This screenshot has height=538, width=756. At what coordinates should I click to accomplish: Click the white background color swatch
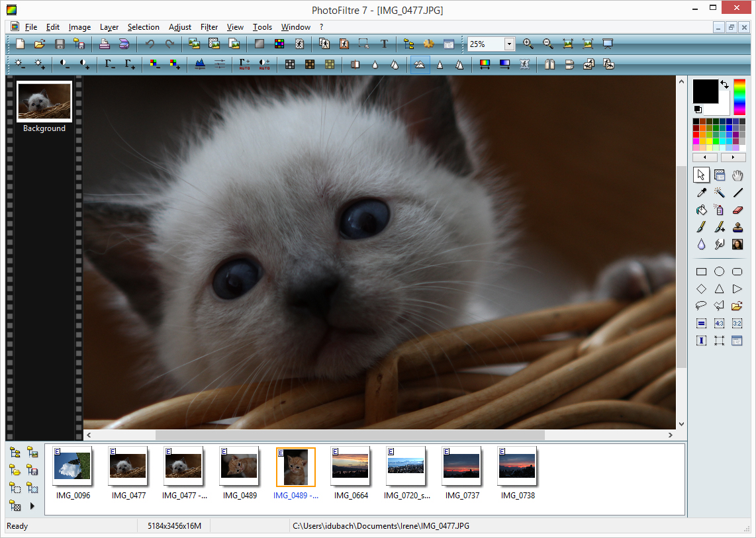point(724,109)
